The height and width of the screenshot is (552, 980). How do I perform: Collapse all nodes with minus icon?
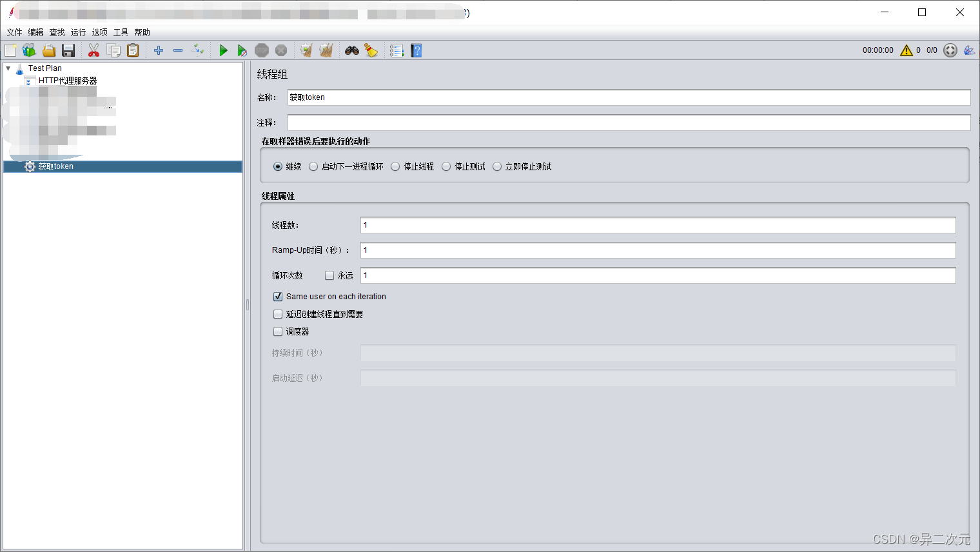pyautogui.click(x=178, y=50)
